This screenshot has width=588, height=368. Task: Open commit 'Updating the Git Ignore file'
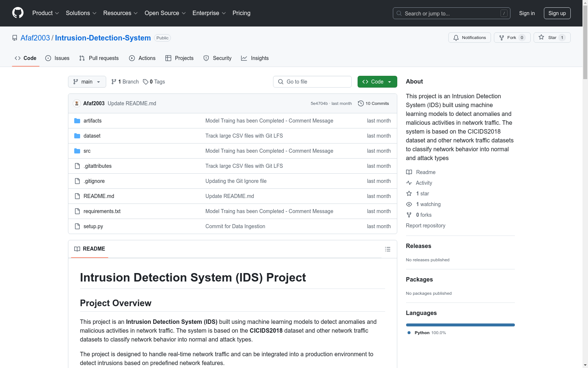236,181
